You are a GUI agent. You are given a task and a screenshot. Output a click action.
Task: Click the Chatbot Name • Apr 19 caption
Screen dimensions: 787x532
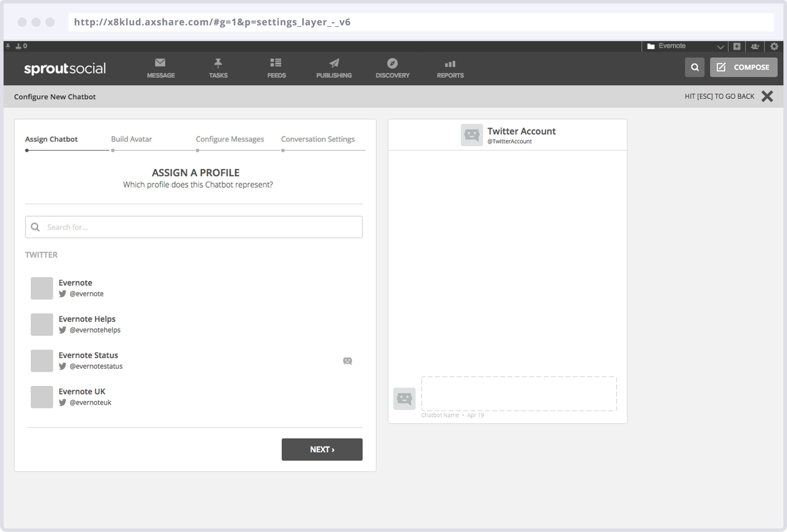point(452,415)
